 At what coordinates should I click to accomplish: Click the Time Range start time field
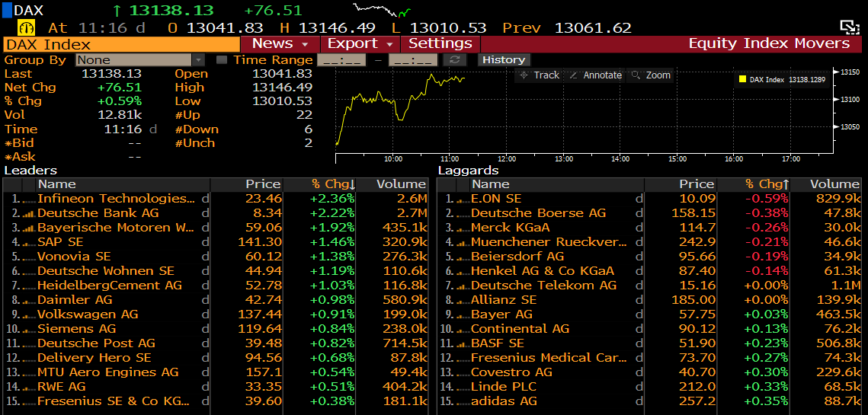point(341,59)
